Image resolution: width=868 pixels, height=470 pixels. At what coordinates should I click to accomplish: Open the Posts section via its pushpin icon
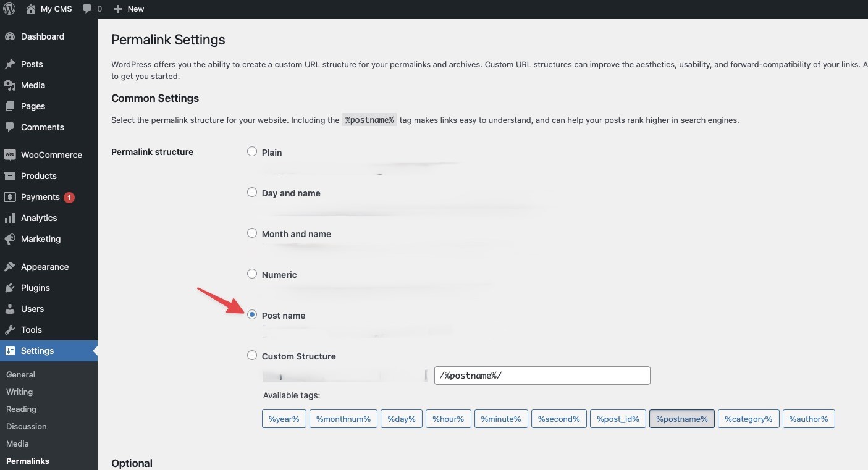coord(11,64)
